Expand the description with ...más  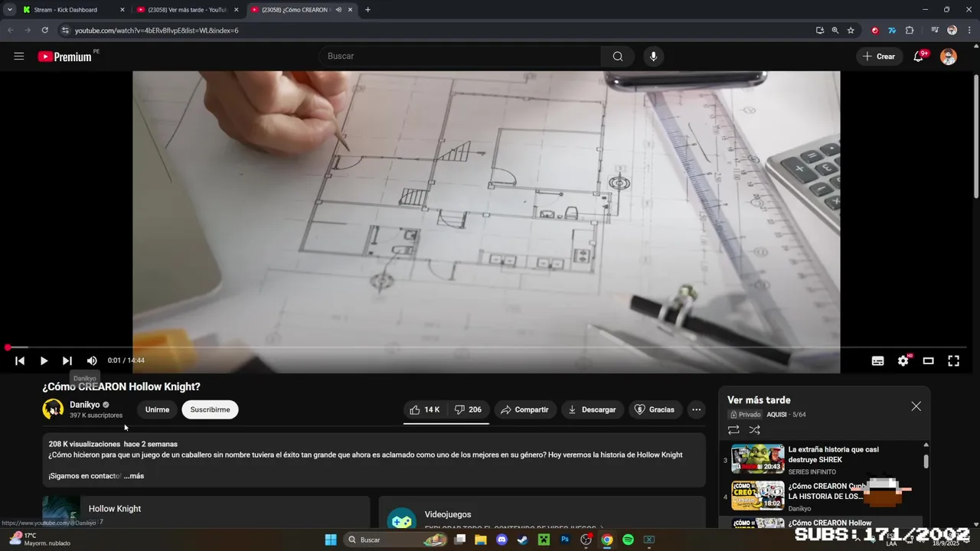tap(134, 476)
